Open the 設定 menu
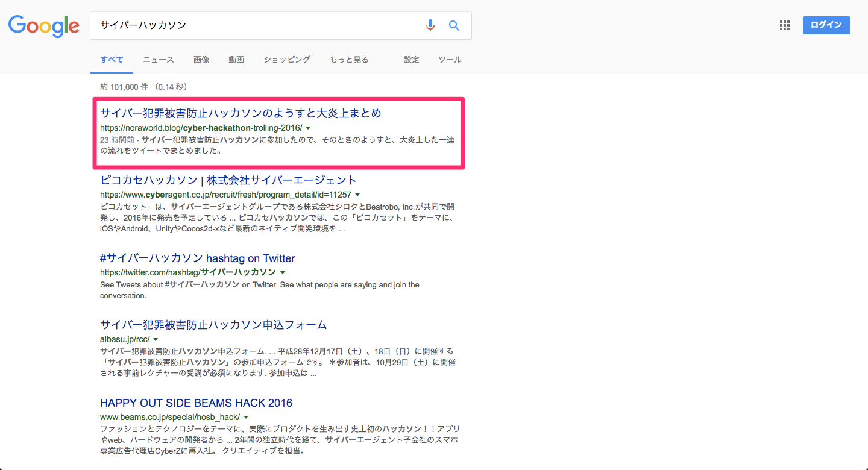 [412, 60]
